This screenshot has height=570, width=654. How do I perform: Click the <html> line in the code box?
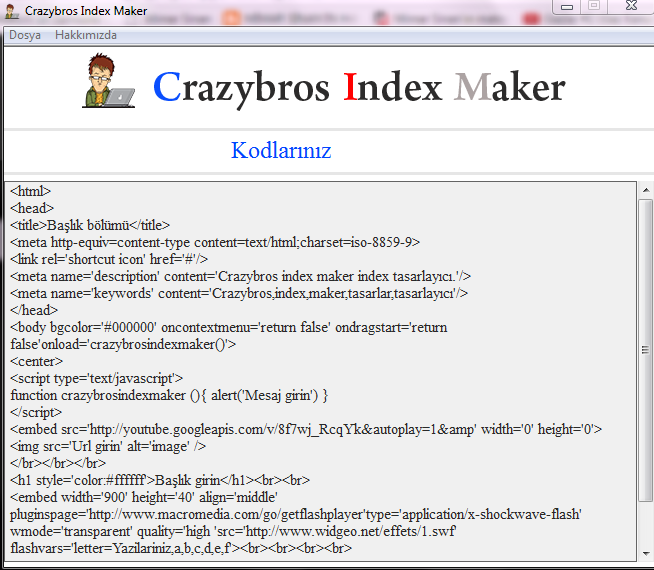click(30, 191)
